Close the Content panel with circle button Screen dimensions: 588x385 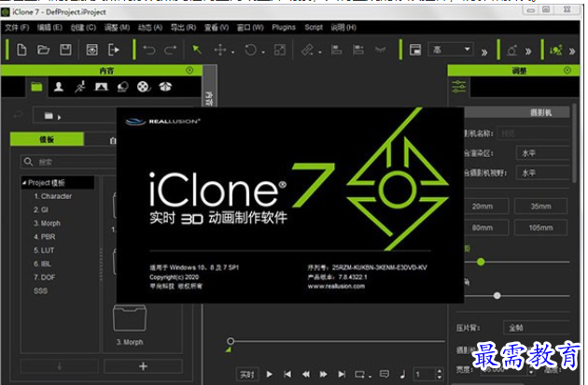pos(189,70)
